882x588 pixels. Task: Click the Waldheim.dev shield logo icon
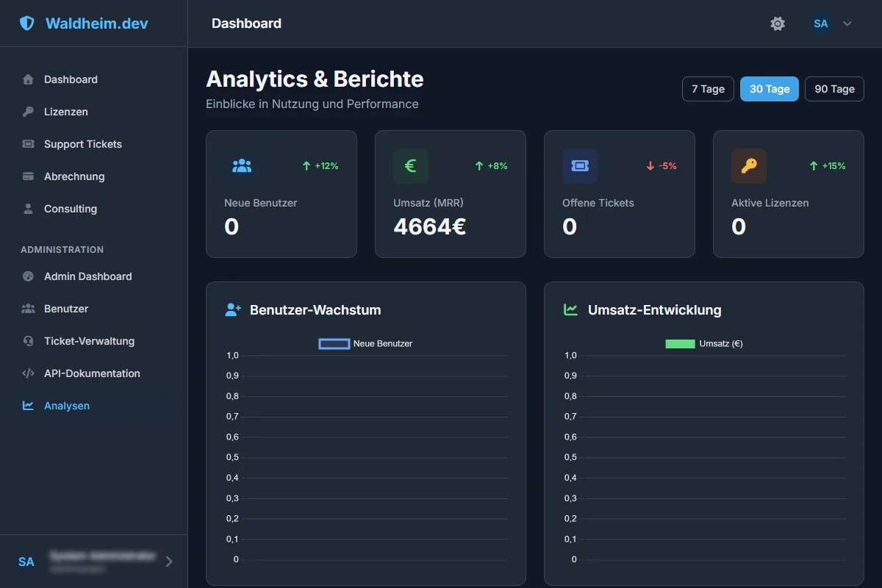(x=27, y=24)
